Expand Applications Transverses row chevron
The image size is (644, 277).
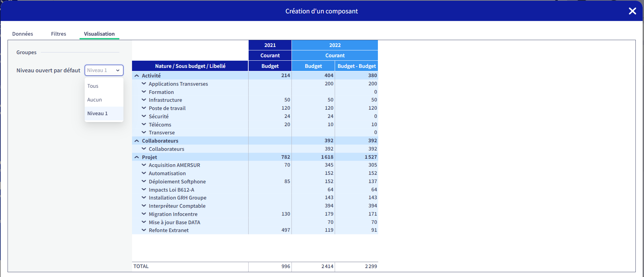coord(144,84)
